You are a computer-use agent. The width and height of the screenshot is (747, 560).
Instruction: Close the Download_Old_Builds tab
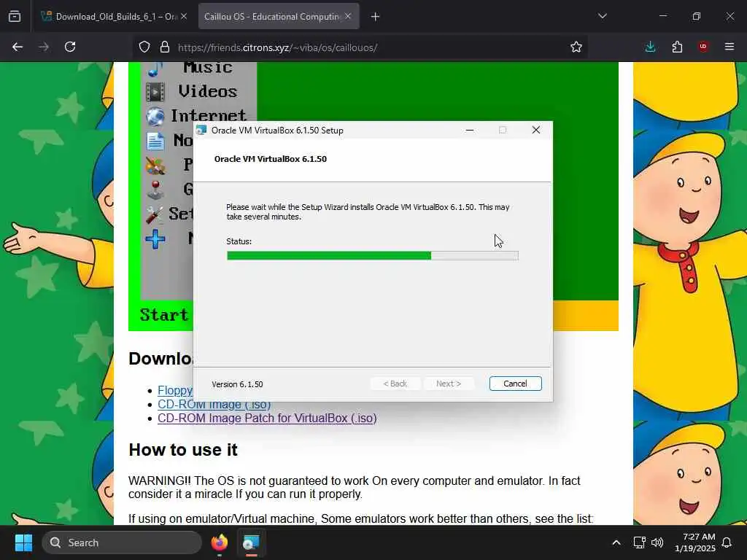click(x=184, y=17)
